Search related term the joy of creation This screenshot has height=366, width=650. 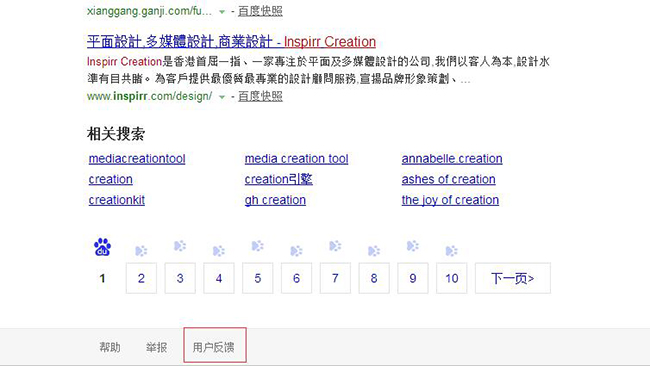click(x=450, y=200)
